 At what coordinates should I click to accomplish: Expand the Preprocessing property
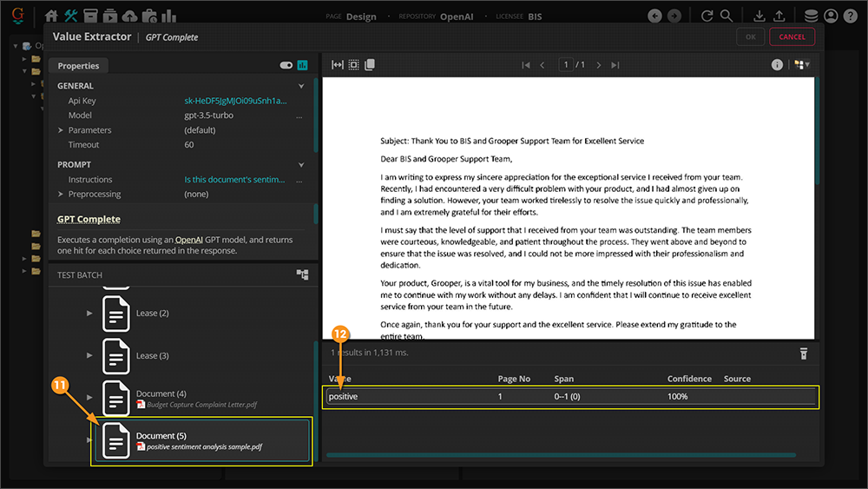[61, 195]
